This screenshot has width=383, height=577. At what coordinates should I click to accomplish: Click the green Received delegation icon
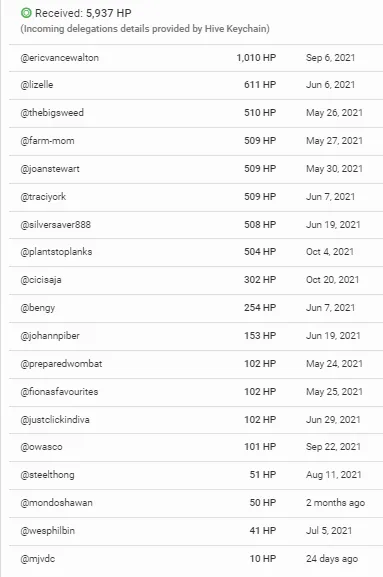[x=26, y=13]
